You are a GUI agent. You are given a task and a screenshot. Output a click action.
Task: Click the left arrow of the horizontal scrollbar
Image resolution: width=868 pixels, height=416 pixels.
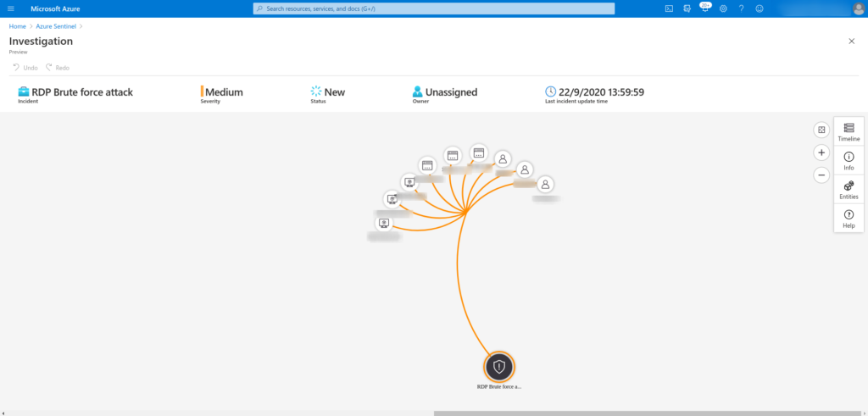click(3, 413)
